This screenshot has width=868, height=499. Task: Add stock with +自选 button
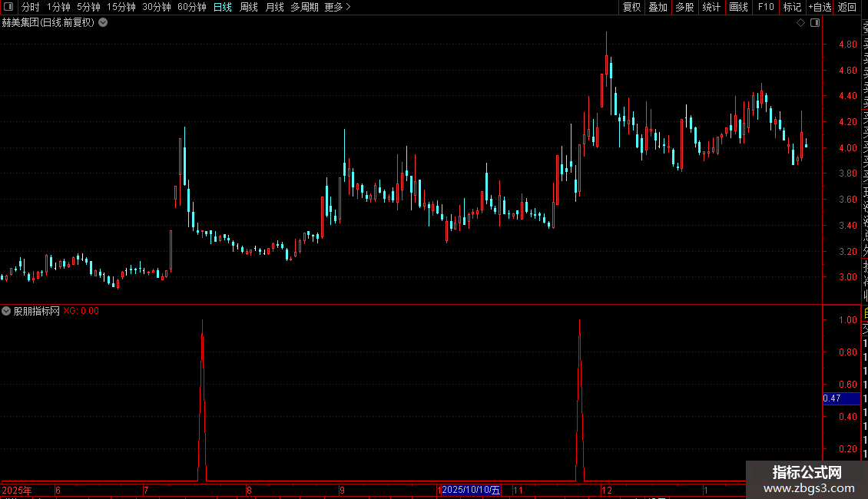click(820, 7)
